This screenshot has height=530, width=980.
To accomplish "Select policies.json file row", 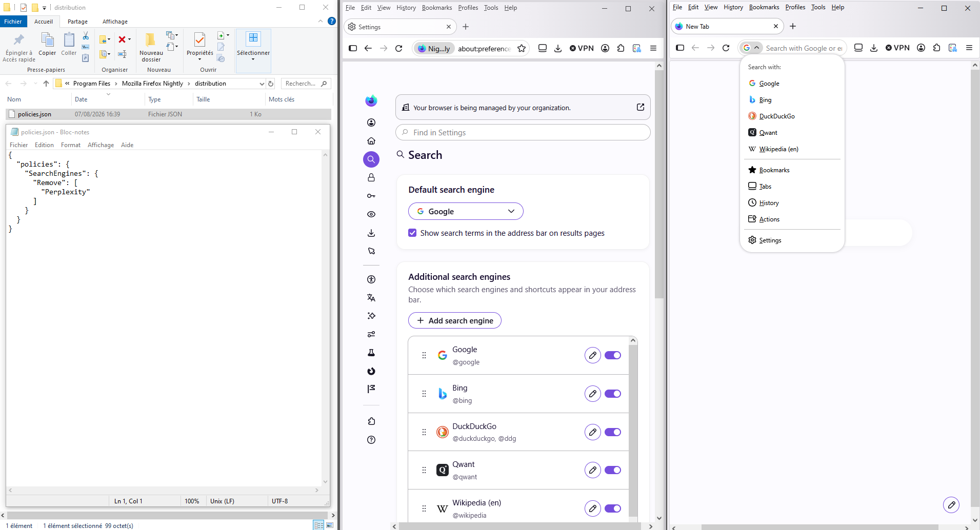I will click(168, 114).
